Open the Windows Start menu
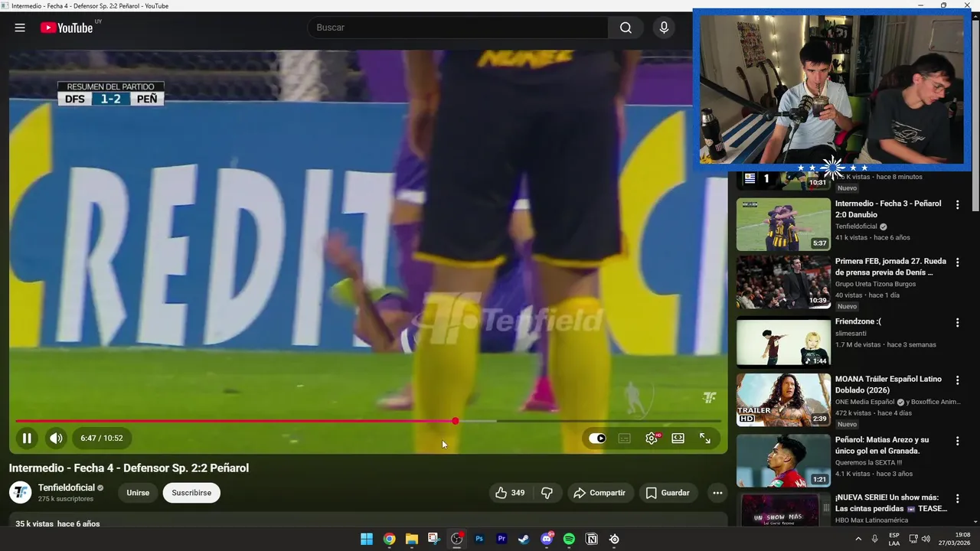The image size is (980, 551). [367, 539]
